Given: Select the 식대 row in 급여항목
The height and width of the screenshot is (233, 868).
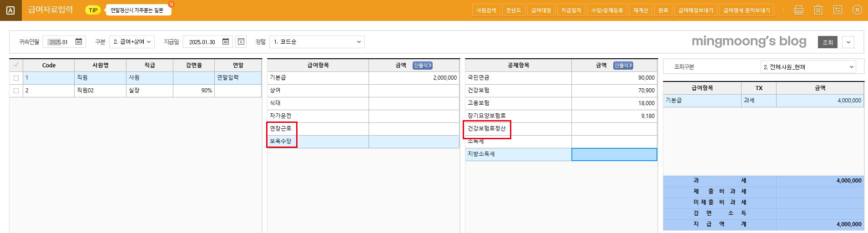Looking at the screenshot, I should (363, 103).
